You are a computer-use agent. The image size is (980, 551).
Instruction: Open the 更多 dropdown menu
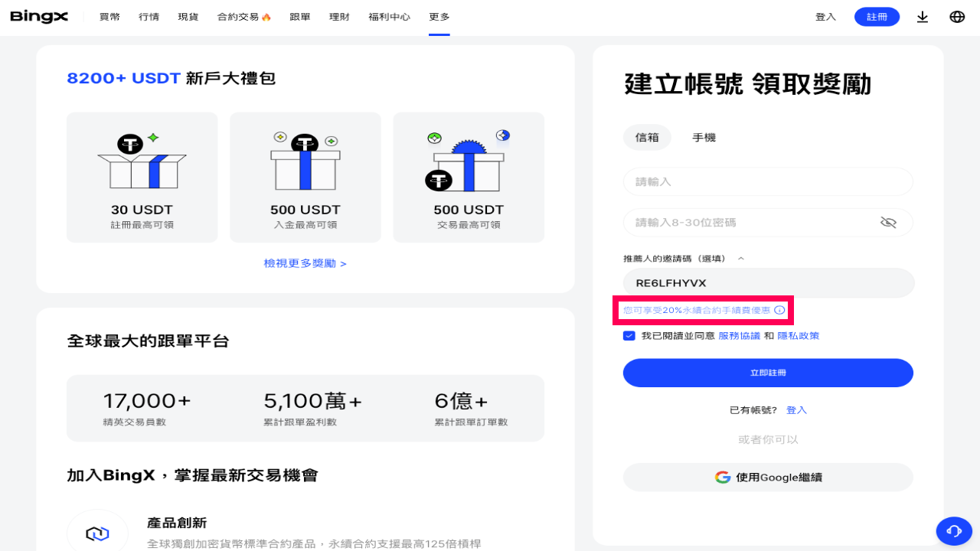coord(439,16)
